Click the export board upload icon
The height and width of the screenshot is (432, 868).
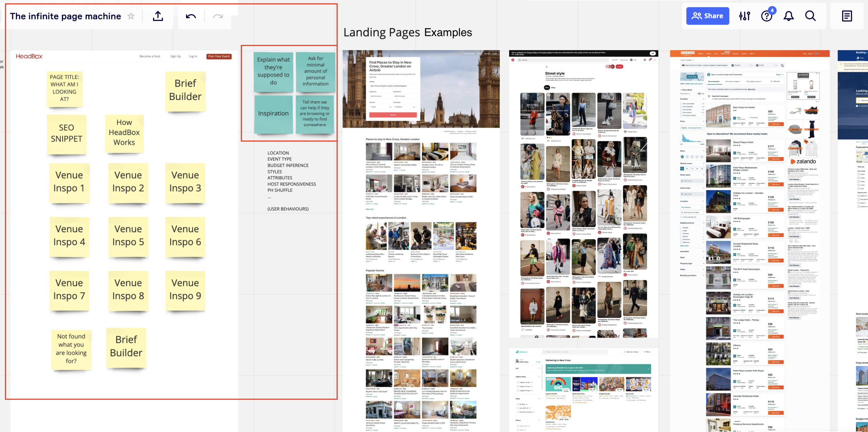pos(158,16)
